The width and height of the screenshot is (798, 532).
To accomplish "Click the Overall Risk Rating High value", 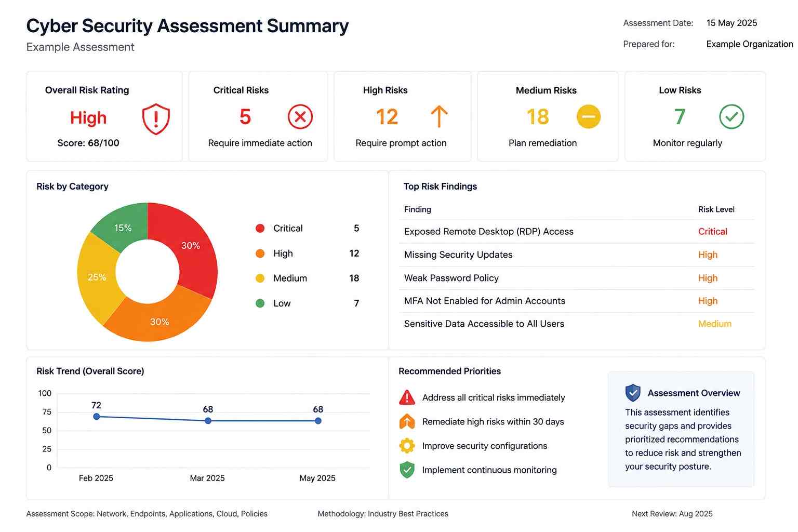I will click(x=88, y=118).
